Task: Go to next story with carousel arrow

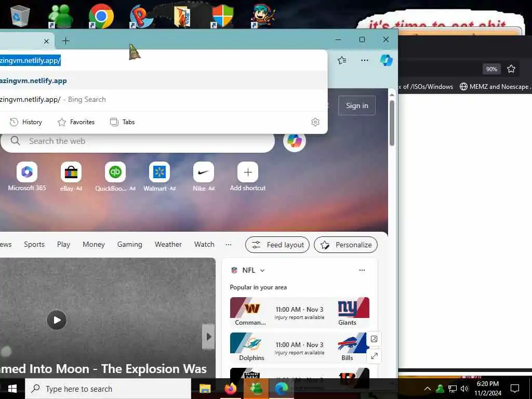Action: click(208, 337)
